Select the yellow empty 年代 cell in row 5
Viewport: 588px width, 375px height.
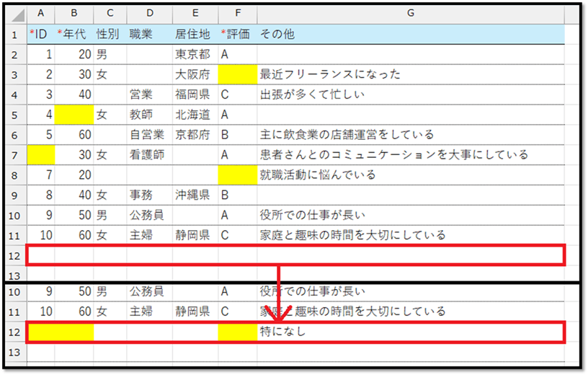coord(73,115)
